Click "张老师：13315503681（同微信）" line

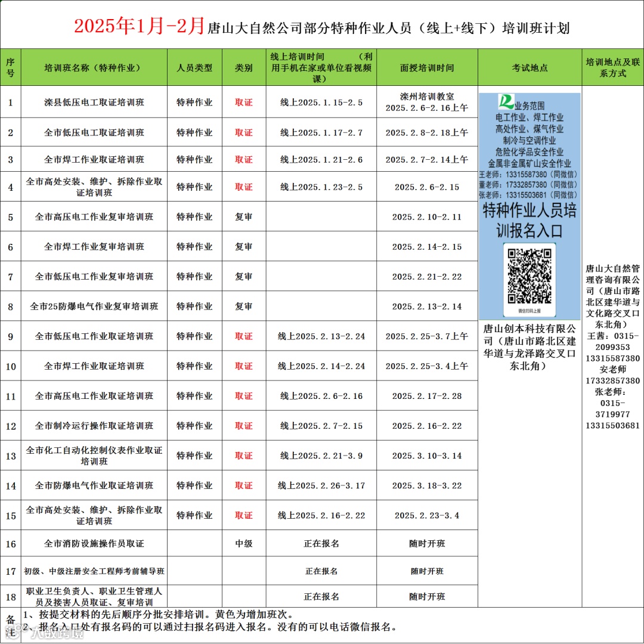click(528, 195)
